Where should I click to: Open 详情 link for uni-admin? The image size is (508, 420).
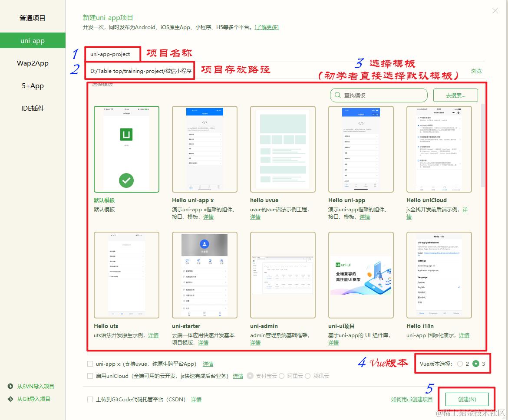(x=255, y=343)
